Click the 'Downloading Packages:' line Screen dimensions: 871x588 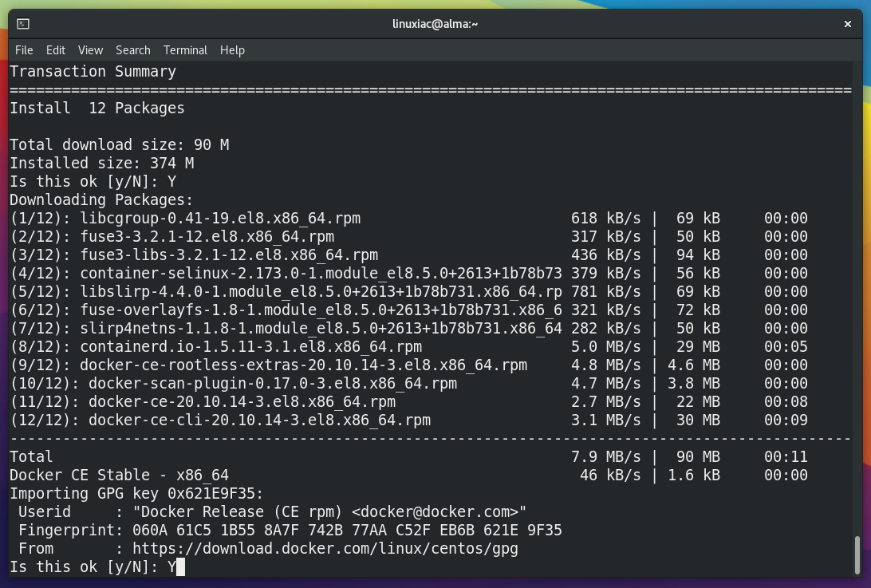point(101,200)
